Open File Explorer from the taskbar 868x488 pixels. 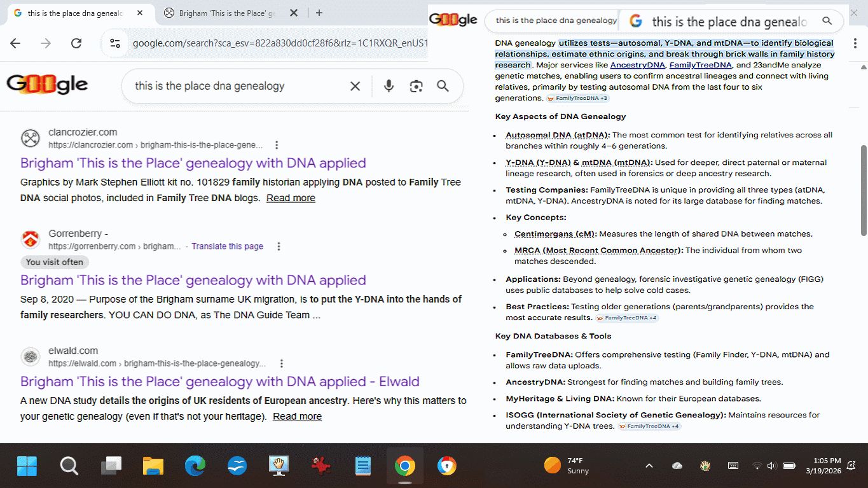(153, 466)
